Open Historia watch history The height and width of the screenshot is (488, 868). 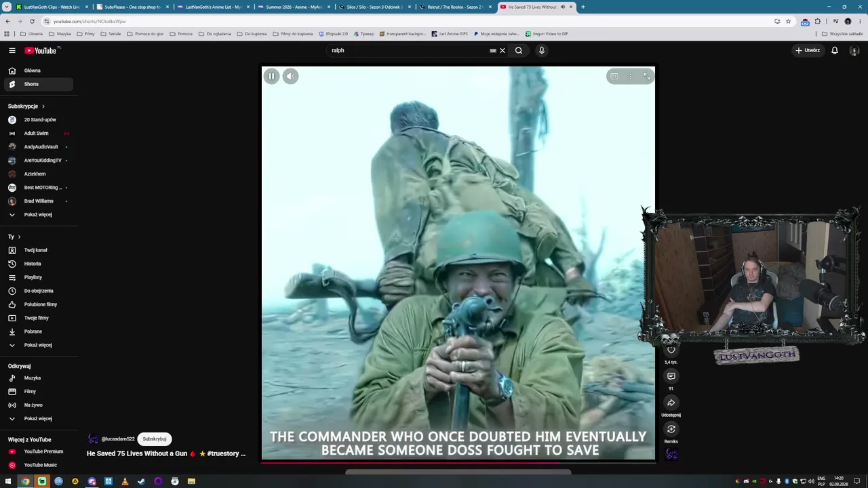pos(38,264)
